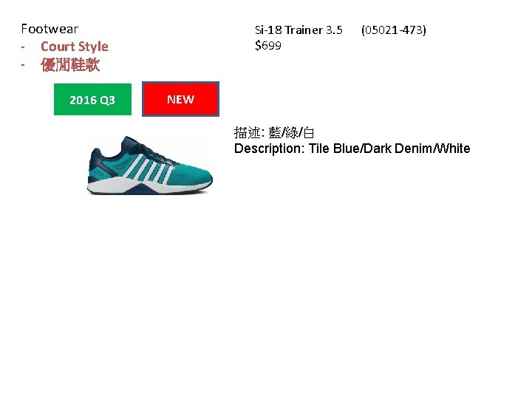Click the $699 price text
The width and height of the screenshot is (532, 399).
pyautogui.click(x=268, y=46)
